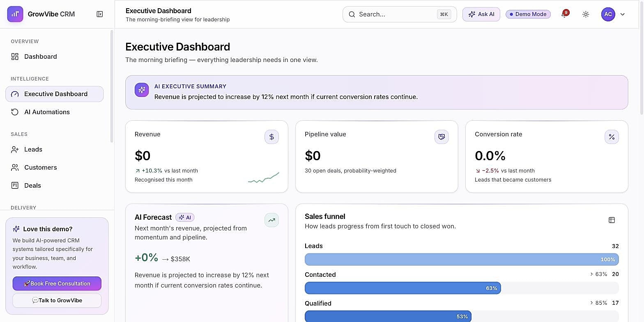
Task: Click the sidebar scrollbar
Action: click(112, 86)
